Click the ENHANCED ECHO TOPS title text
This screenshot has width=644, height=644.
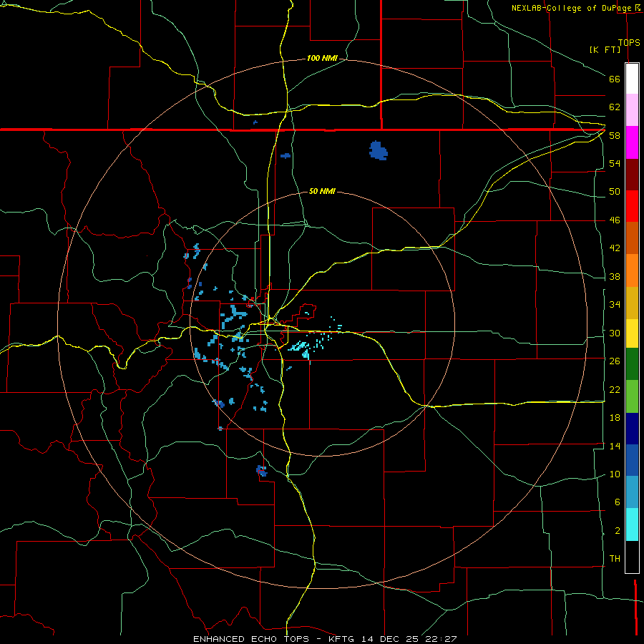pyautogui.click(x=251, y=639)
